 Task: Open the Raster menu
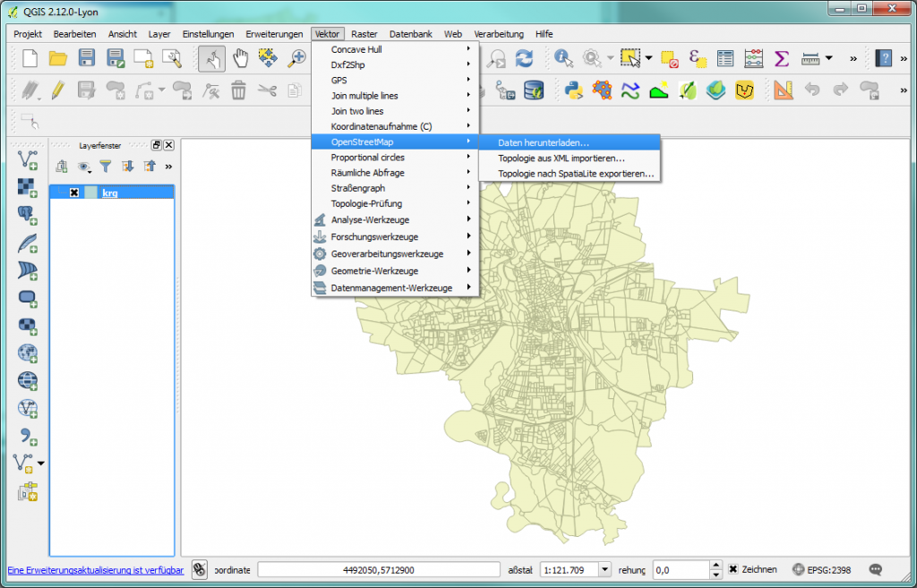pos(365,34)
